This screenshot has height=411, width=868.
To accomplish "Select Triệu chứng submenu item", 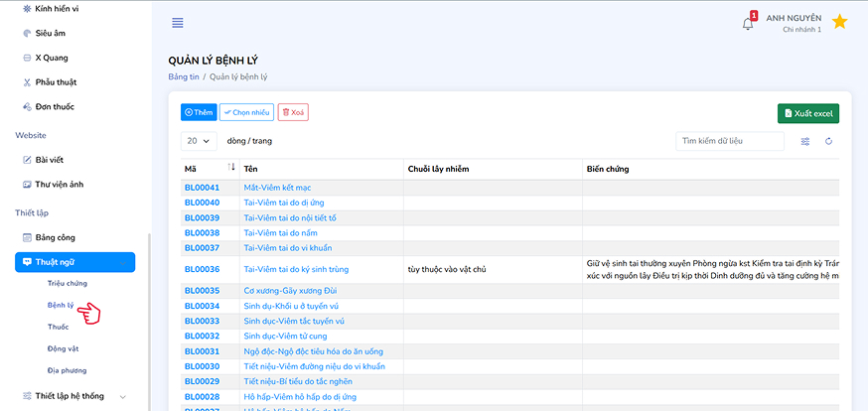I will tap(68, 284).
